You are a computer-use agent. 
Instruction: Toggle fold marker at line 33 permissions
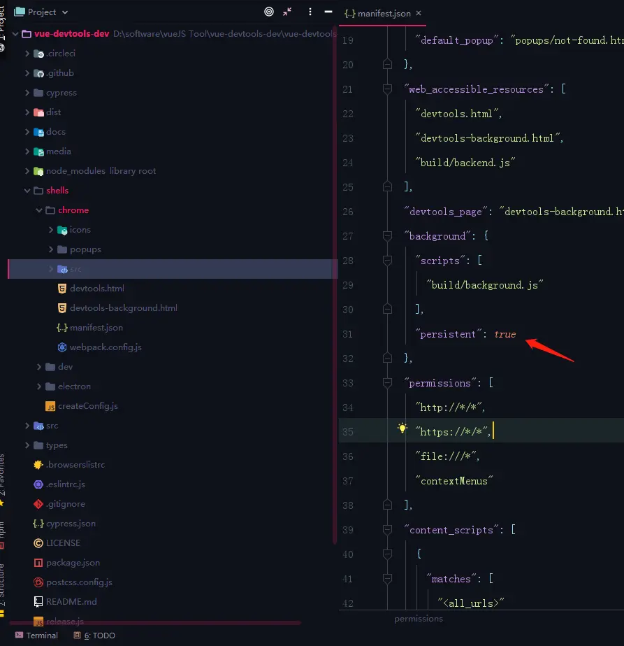(387, 383)
